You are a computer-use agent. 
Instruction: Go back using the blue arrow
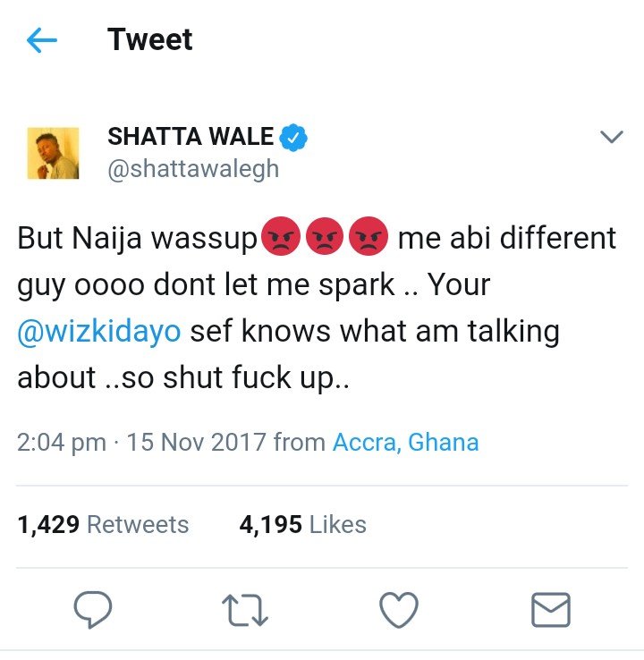tap(42, 40)
